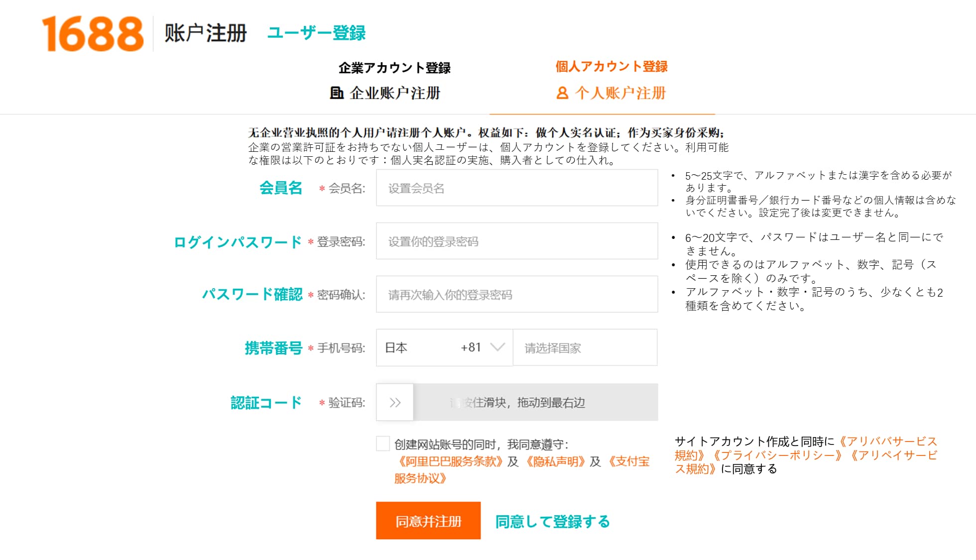Click the 1688 orange logo
The height and width of the screenshot is (560, 976).
[x=93, y=33]
